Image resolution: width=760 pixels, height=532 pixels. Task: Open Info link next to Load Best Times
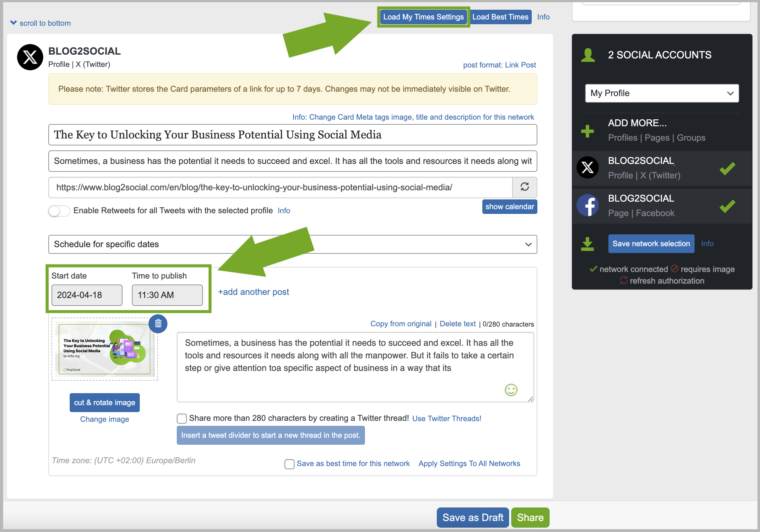click(x=543, y=17)
